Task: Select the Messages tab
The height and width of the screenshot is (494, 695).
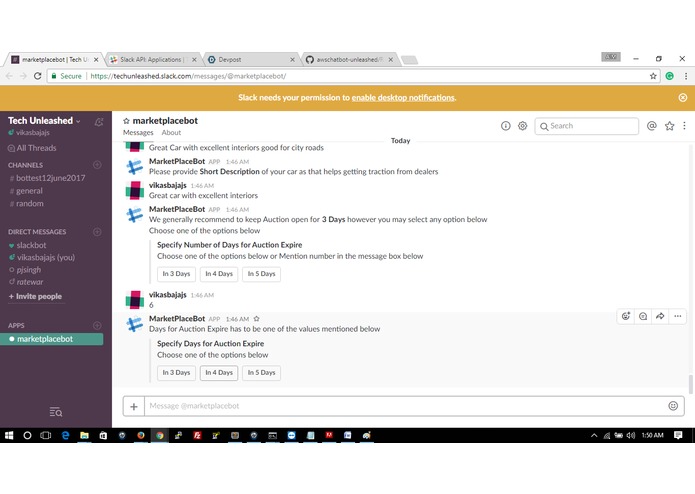Action: (138, 132)
